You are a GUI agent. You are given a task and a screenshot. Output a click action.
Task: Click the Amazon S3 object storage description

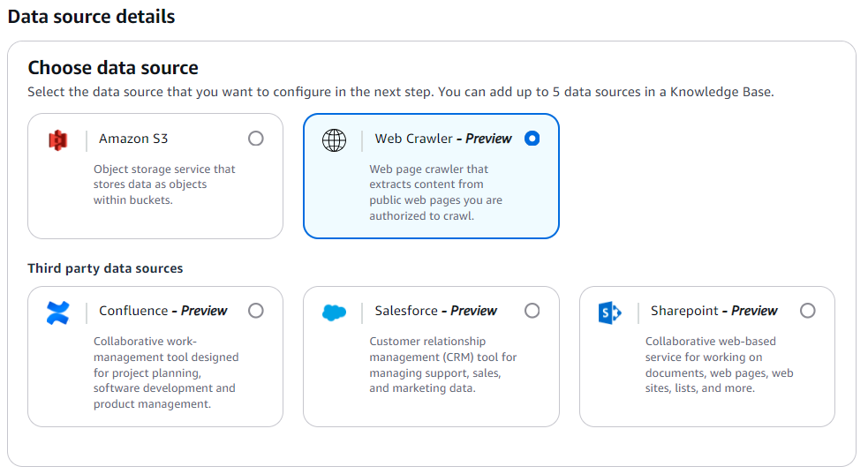164,184
